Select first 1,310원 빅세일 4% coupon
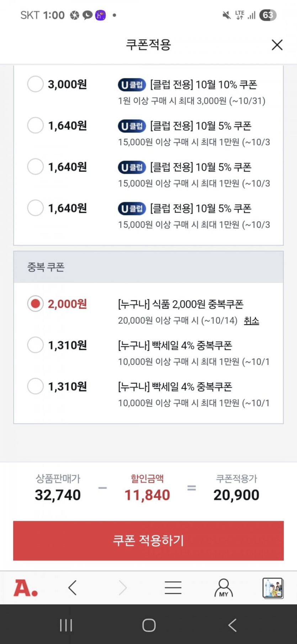Image resolution: width=297 pixels, height=644 pixels. (35, 345)
